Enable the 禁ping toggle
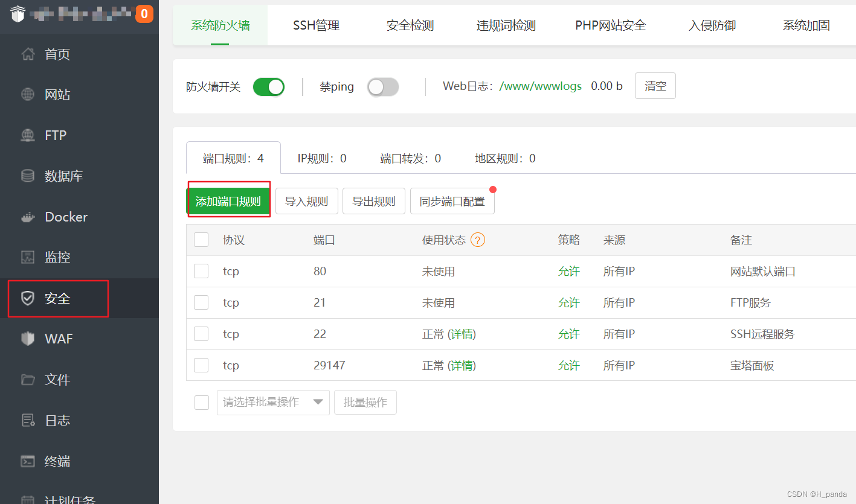The width and height of the screenshot is (856, 504). [x=382, y=87]
